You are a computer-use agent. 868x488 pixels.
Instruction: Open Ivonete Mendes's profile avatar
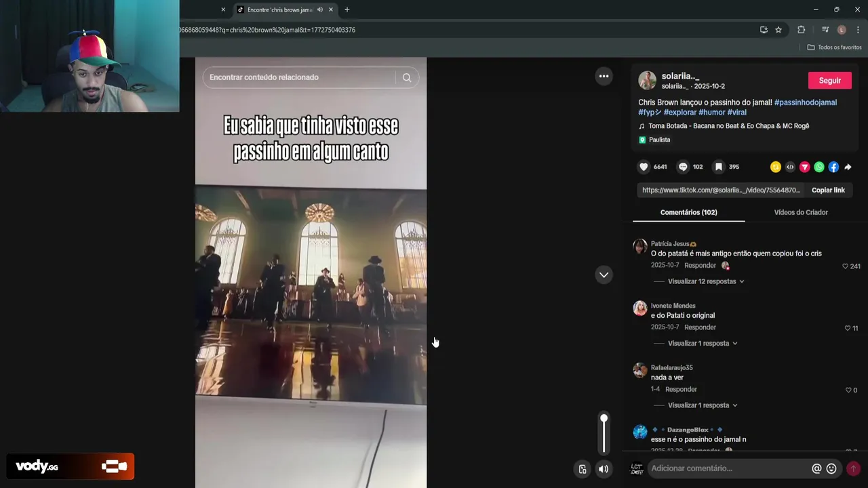[640, 308]
